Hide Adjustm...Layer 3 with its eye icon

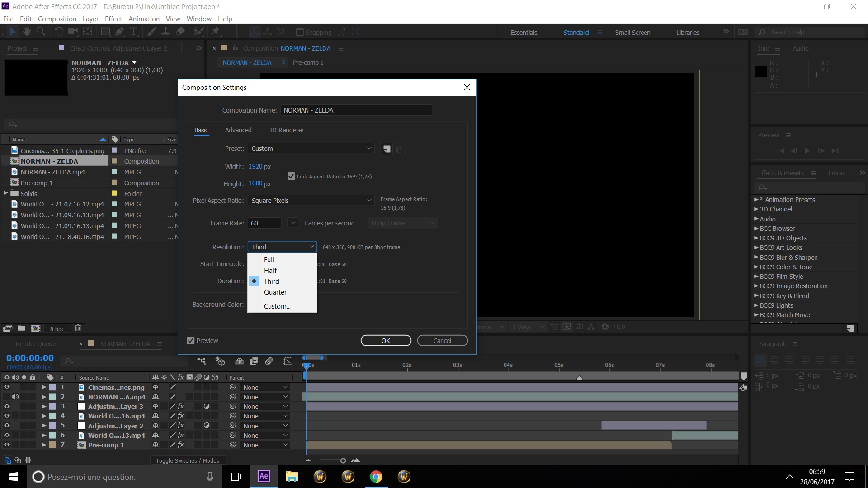(x=7, y=407)
